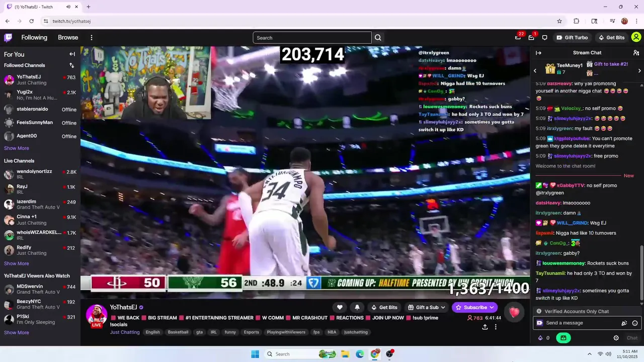
Task: Click the Twitch home logo
Action: click(x=8, y=38)
